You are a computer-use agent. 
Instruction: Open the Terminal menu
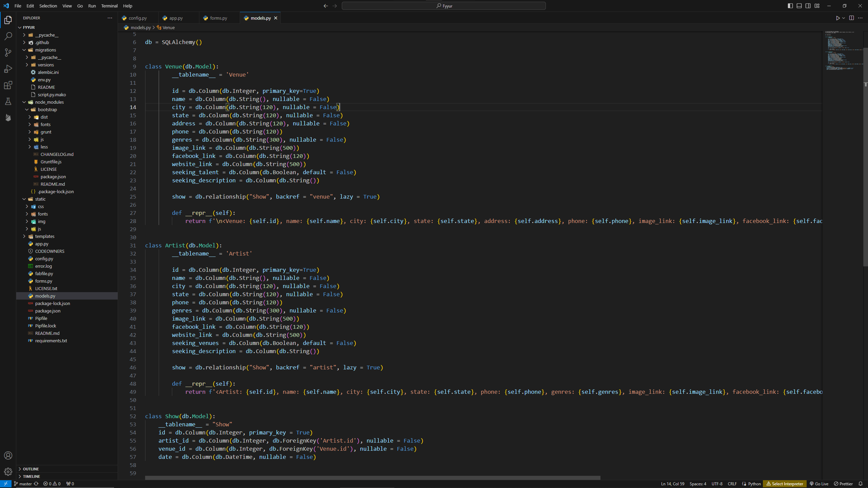[x=109, y=6]
